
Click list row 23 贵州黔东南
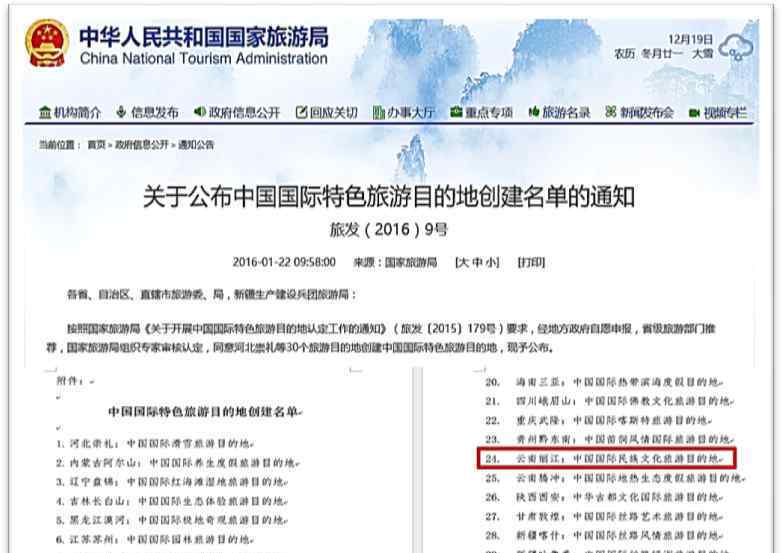click(609, 439)
